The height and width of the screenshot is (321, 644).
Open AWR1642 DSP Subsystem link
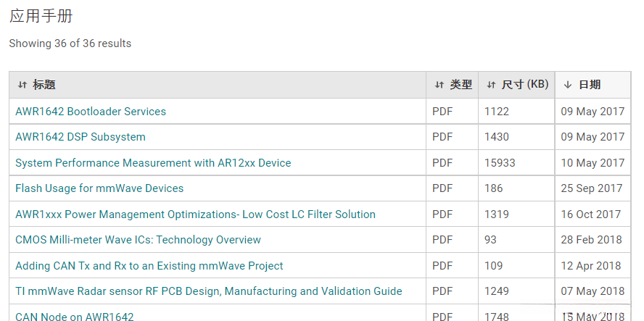coord(80,137)
